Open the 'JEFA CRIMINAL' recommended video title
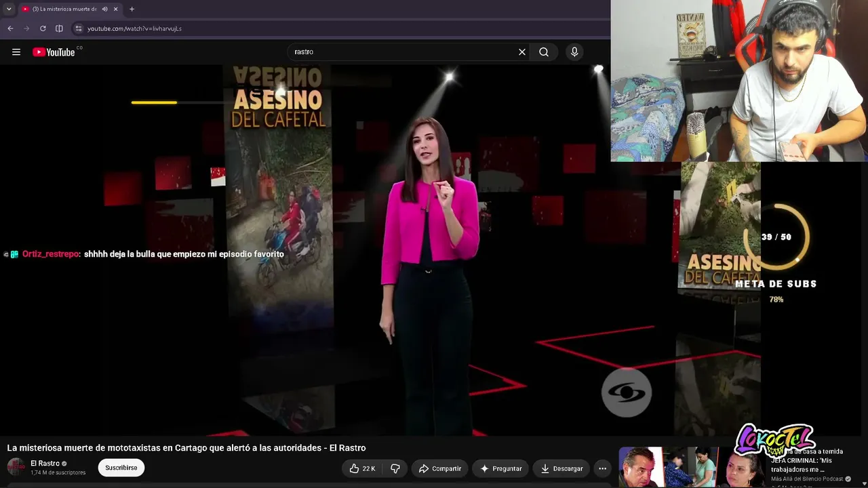Viewport: 868px width, 488px height. pos(807,460)
